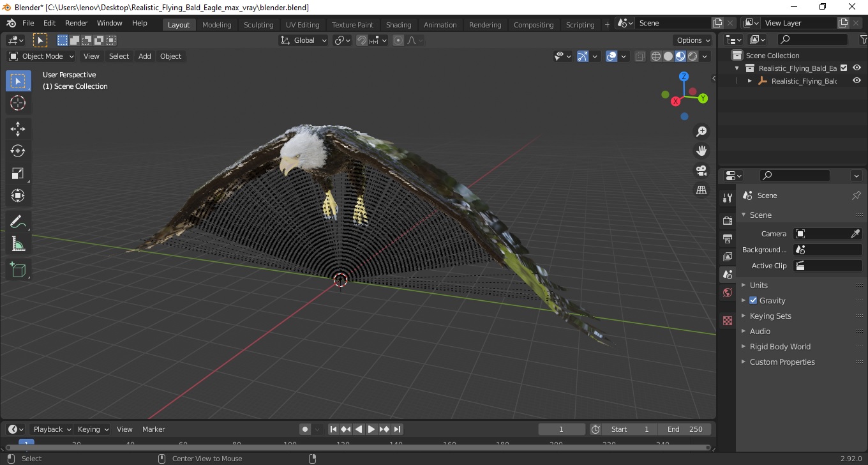Toggle proportional editing
This screenshot has width=868, height=465.
398,40
